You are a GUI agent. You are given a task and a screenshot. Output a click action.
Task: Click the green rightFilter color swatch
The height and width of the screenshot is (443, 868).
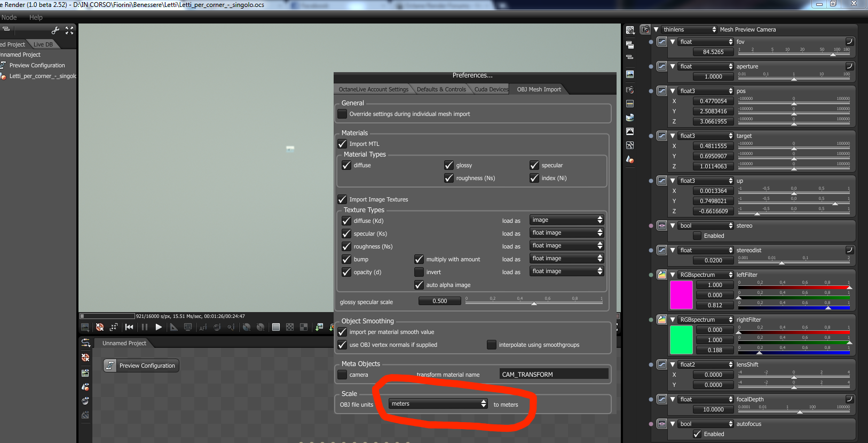click(x=681, y=340)
